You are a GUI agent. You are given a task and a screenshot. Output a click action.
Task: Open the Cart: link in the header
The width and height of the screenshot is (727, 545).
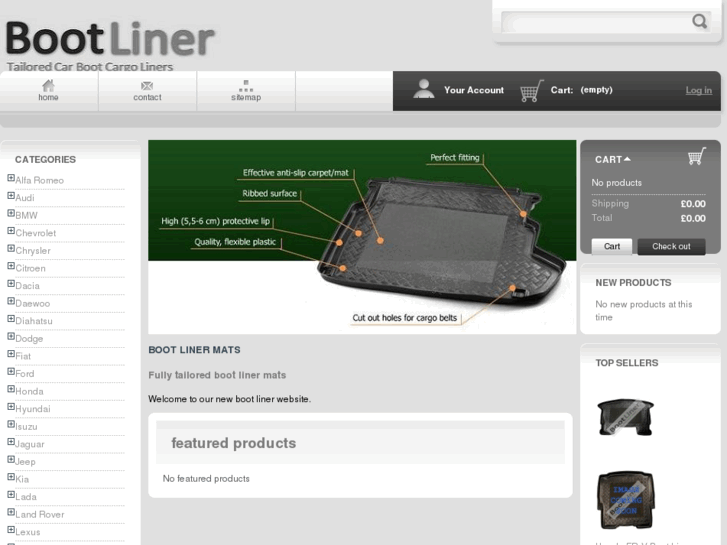pos(561,90)
